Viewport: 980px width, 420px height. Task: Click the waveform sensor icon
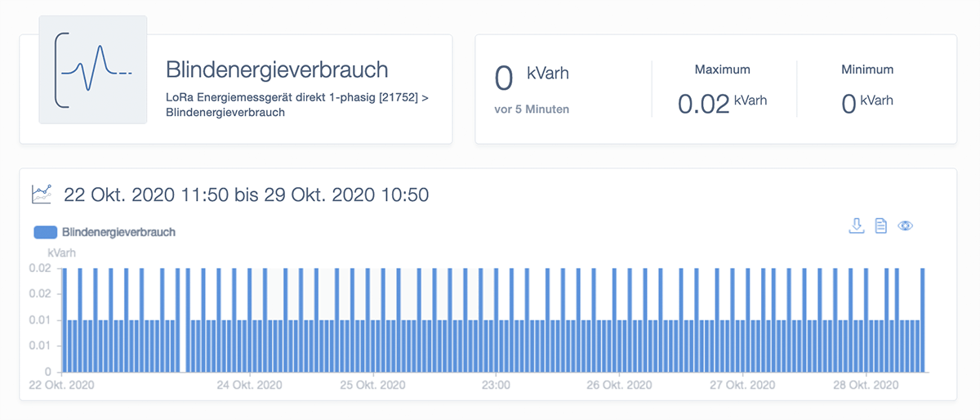coord(92,70)
